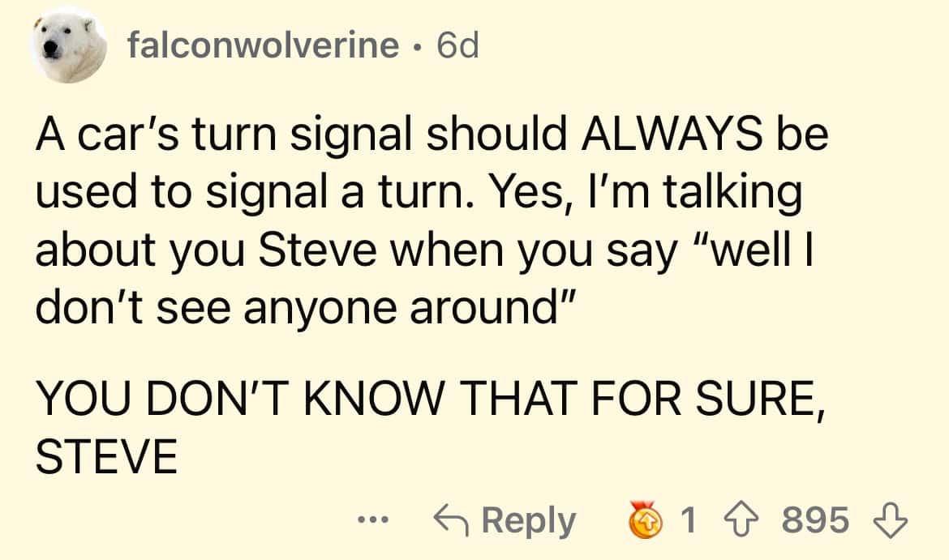Click the reply arrow icon
This screenshot has width=949, height=560.
pyautogui.click(x=452, y=519)
